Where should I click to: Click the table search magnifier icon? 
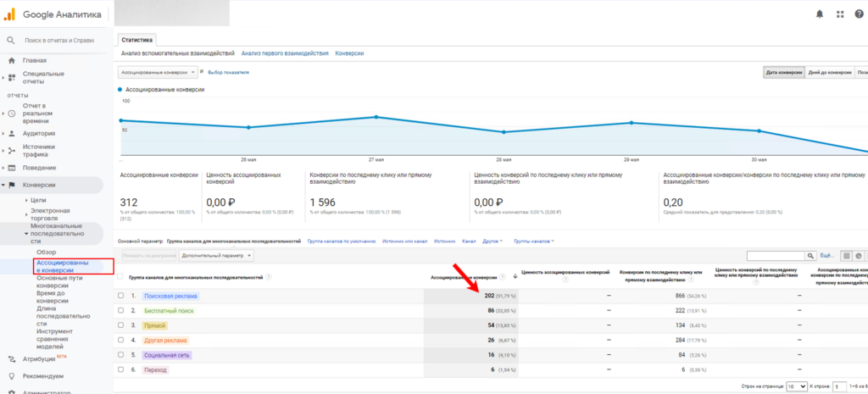click(x=810, y=255)
